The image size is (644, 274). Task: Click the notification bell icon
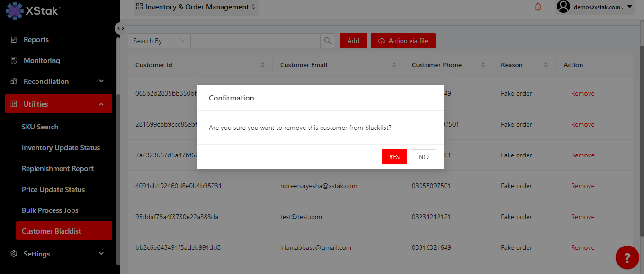pyautogui.click(x=538, y=7)
